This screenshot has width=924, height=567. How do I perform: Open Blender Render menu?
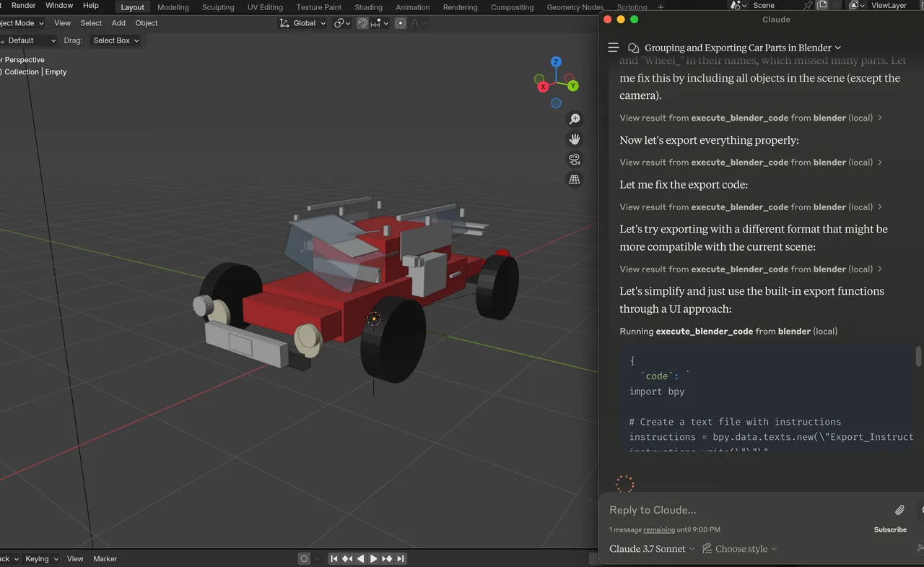tap(24, 5)
